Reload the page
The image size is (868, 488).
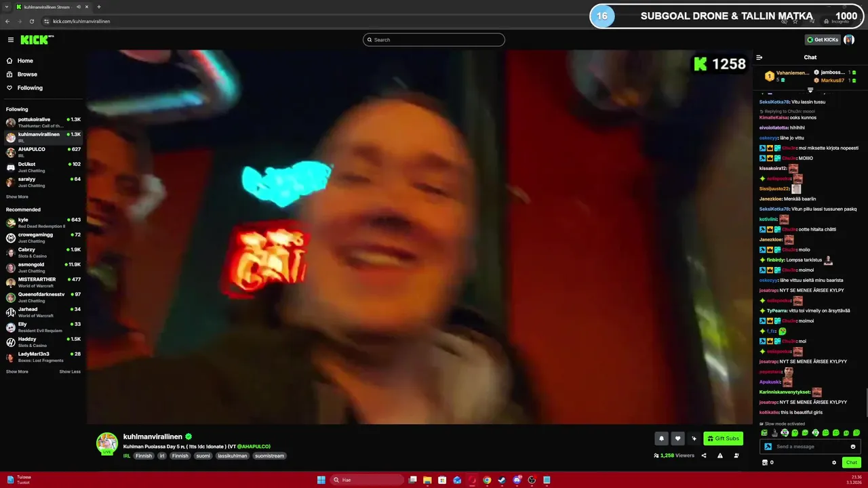point(31,21)
